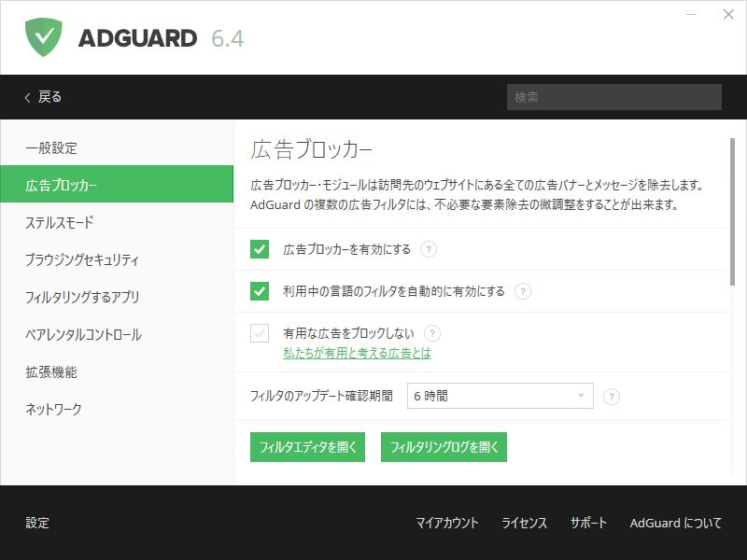Open ライセンス in the footer

click(524, 523)
